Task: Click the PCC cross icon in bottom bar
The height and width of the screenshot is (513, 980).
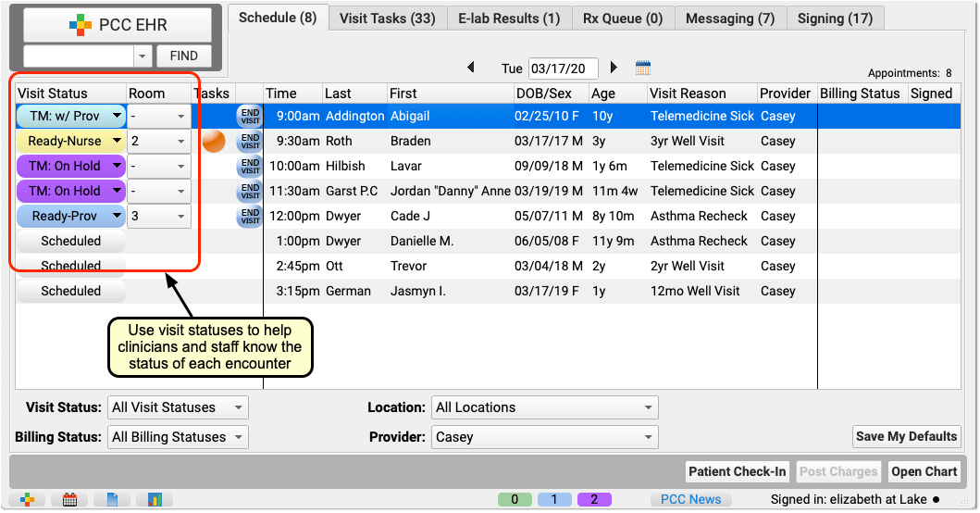Action: (28, 499)
